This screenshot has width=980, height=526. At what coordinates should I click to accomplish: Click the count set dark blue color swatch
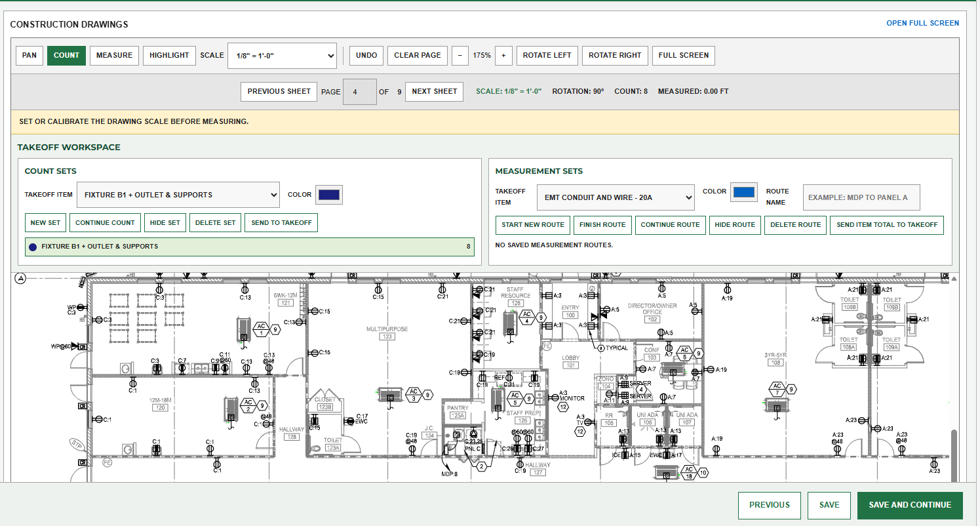click(329, 195)
